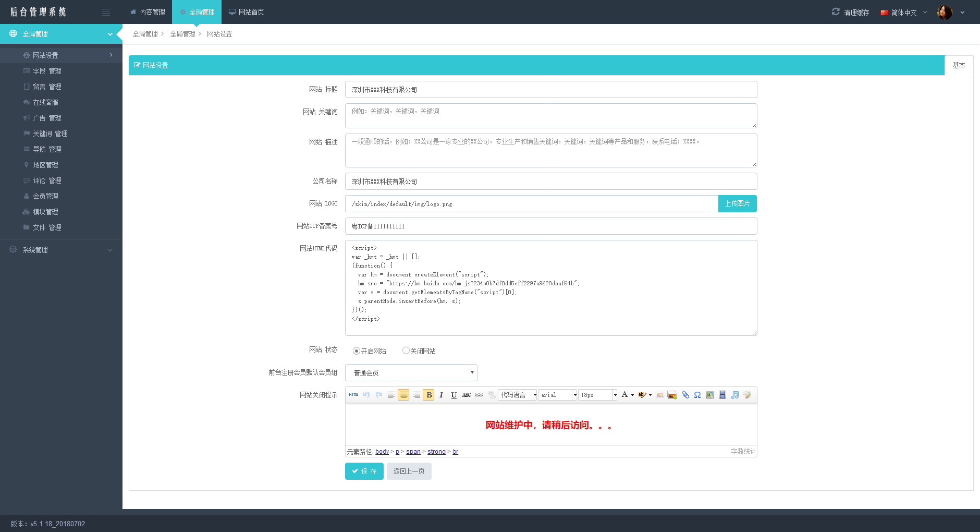This screenshot has height=532, width=980.
Task: Insert special character with omega icon
Action: tap(697, 395)
